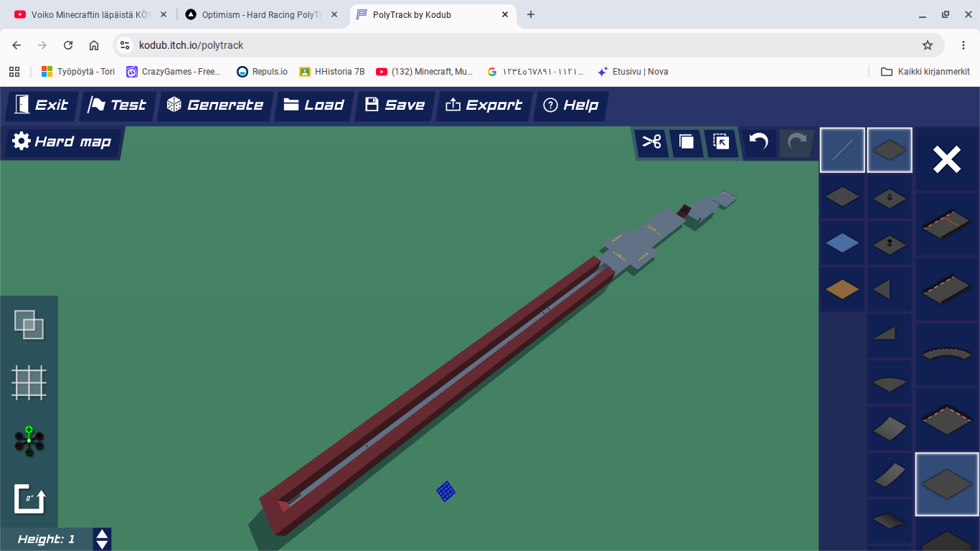Choose the blue color tile
This screenshot has height=551, width=980.
click(x=842, y=243)
